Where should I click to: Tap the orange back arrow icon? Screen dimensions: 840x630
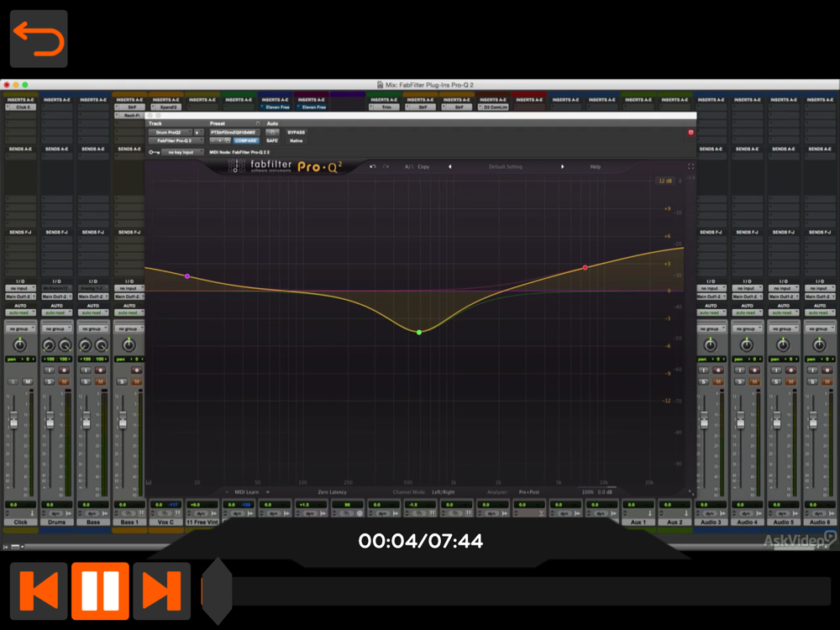(x=39, y=39)
